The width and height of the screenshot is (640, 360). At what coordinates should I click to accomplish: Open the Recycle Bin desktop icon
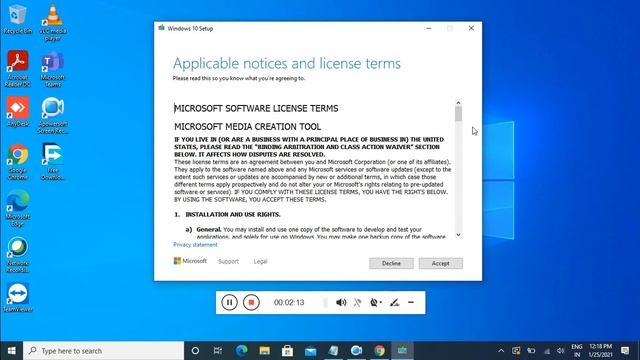18,19
